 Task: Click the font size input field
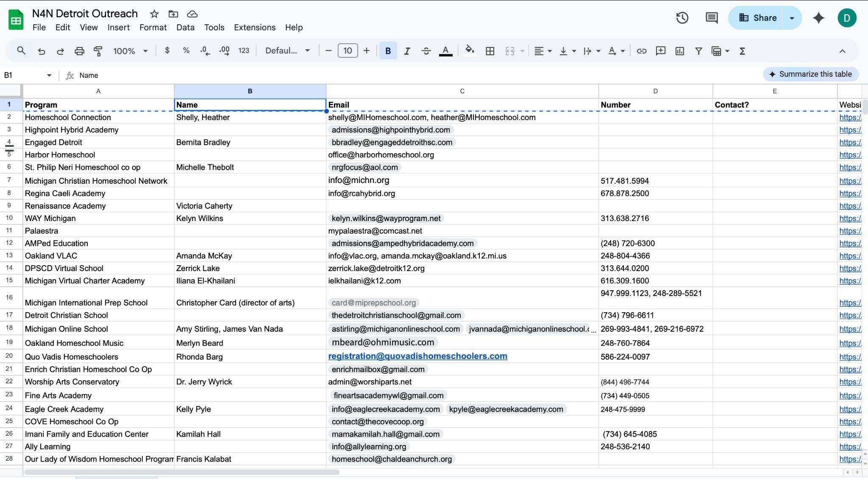click(x=348, y=51)
